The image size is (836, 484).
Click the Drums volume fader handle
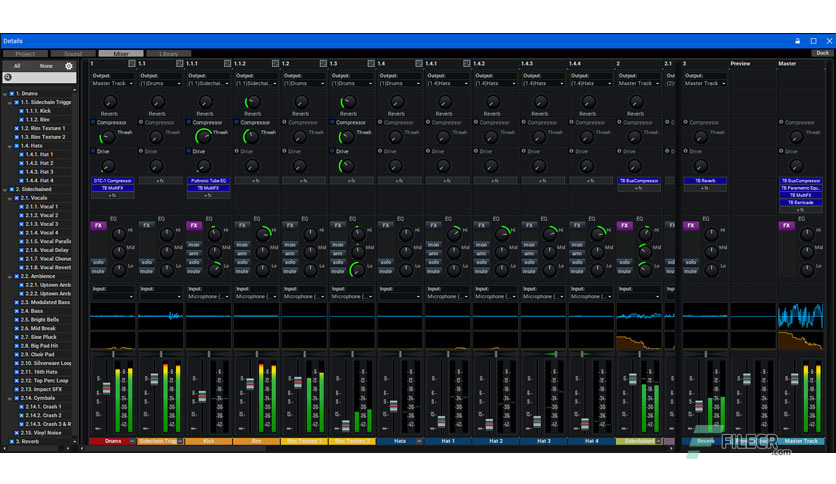tap(107, 389)
